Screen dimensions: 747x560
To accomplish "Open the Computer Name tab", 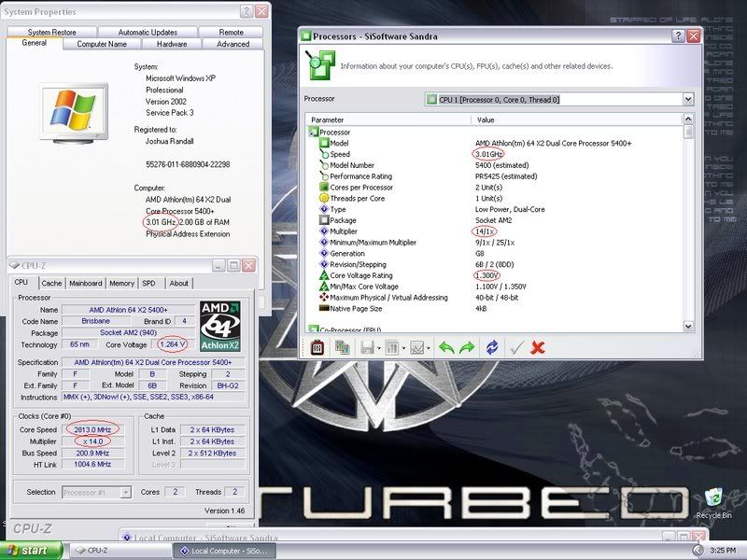I will click(102, 44).
